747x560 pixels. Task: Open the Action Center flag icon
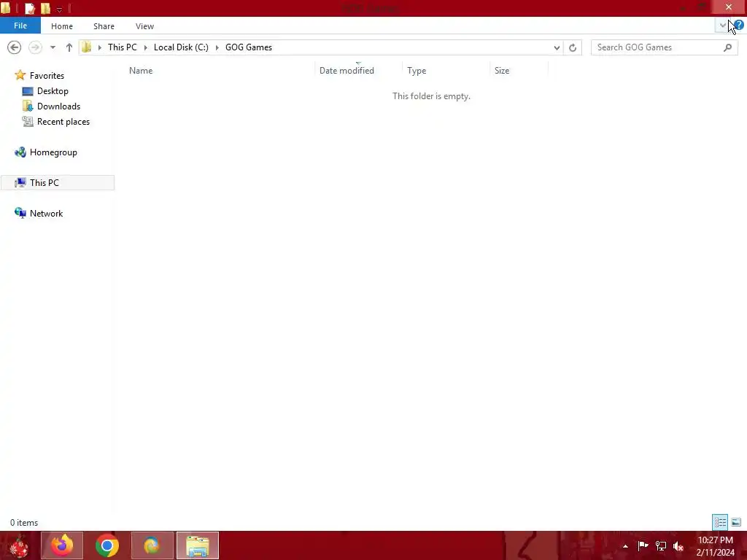(x=643, y=545)
